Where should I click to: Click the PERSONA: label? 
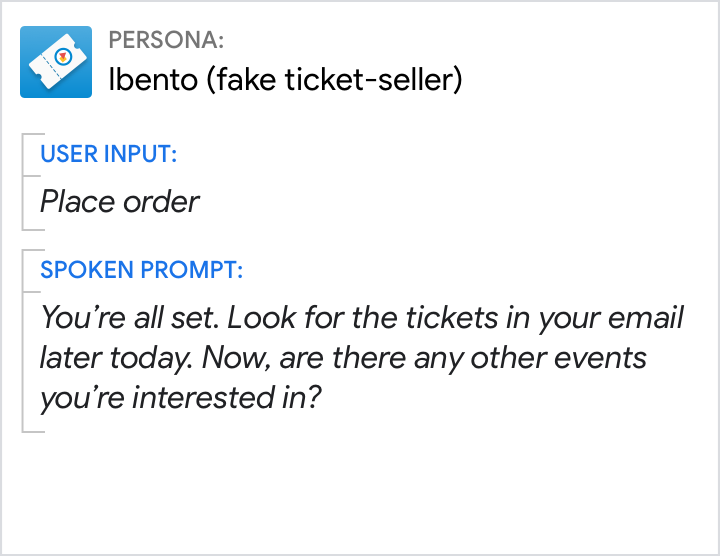[x=166, y=40]
